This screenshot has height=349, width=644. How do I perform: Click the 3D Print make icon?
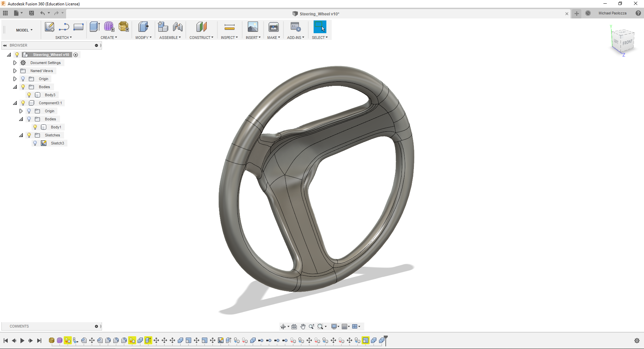(274, 27)
